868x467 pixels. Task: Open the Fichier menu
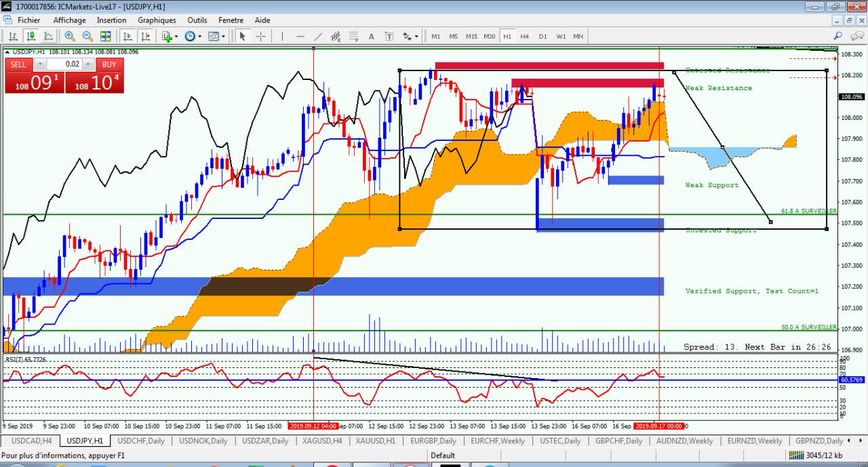click(29, 20)
